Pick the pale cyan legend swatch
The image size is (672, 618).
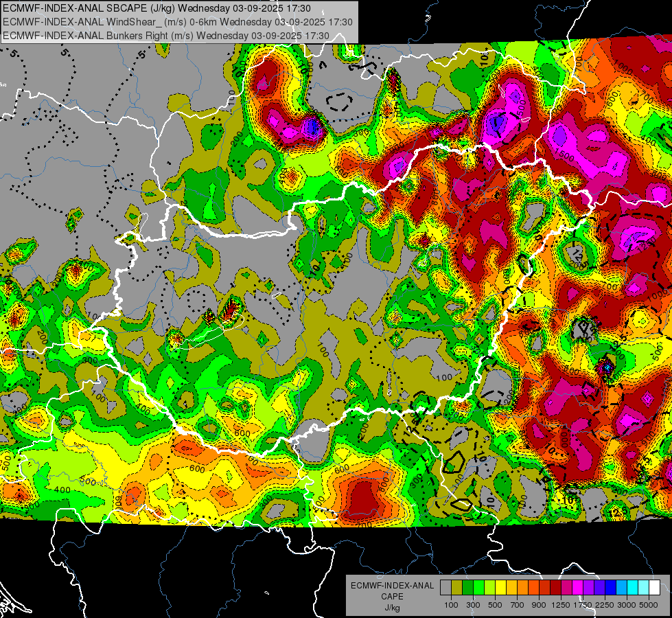pos(644,588)
